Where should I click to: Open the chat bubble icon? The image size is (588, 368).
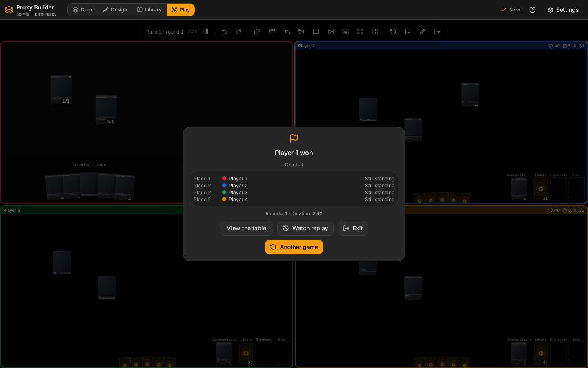[316, 31]
